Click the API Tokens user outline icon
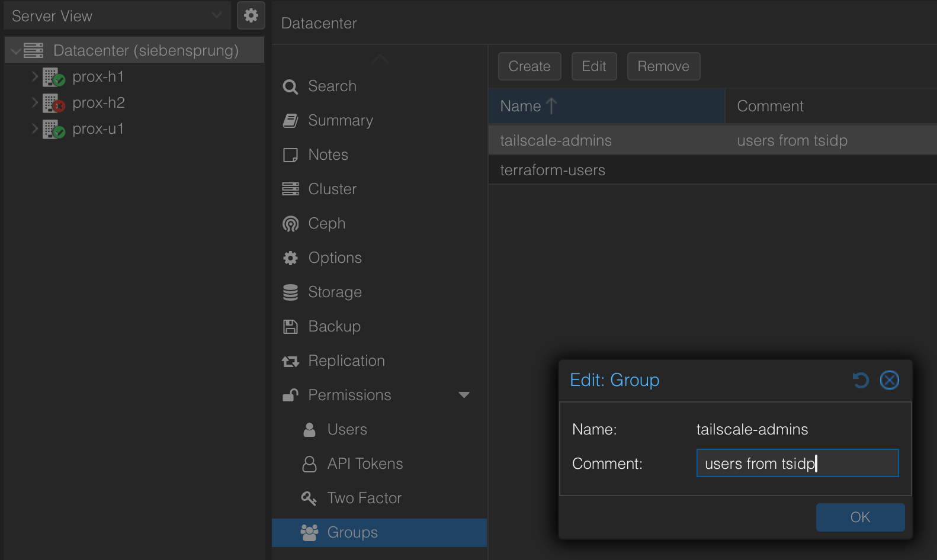The width and height of the screenshot is (937, 560). pyautogui.click(x=309, y=464)
